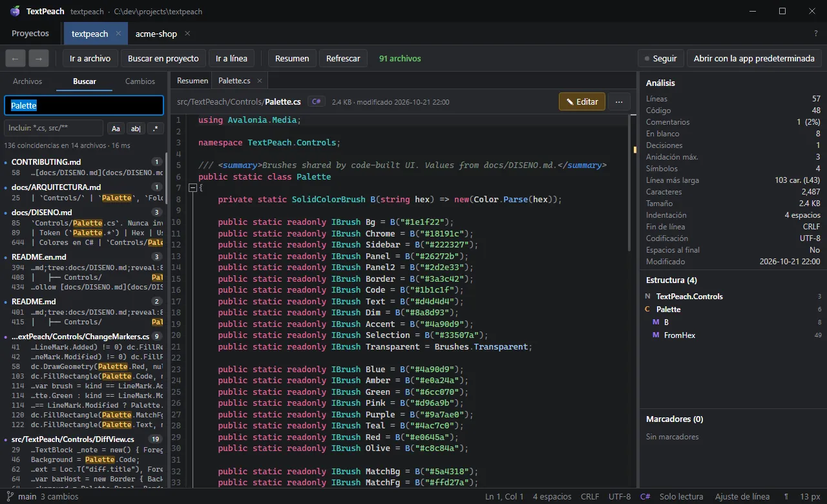This screenshot has height=504, width=827.
Task: Select the C class icon for Palette
Action: pos(647,310)
